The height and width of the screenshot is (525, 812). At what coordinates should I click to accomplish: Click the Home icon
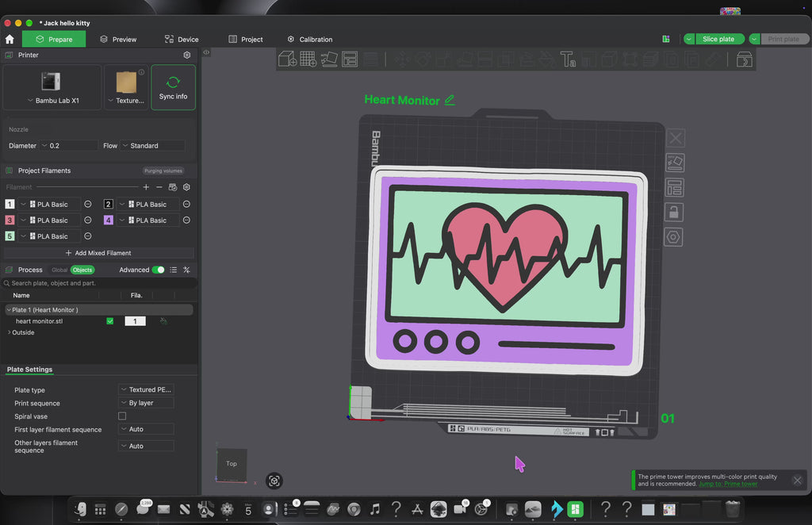point(10,40)
